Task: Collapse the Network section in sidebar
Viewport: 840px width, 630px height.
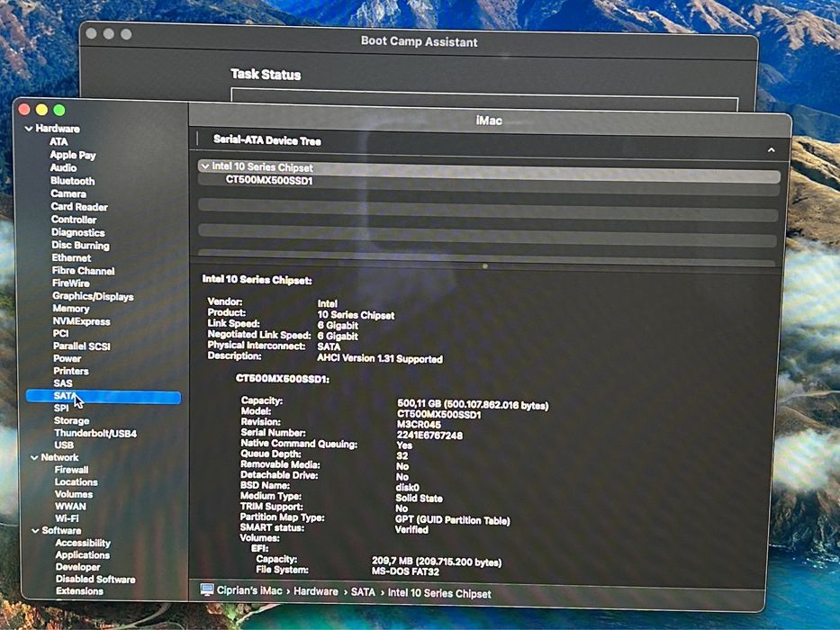Action: click(x=34, y=457)
